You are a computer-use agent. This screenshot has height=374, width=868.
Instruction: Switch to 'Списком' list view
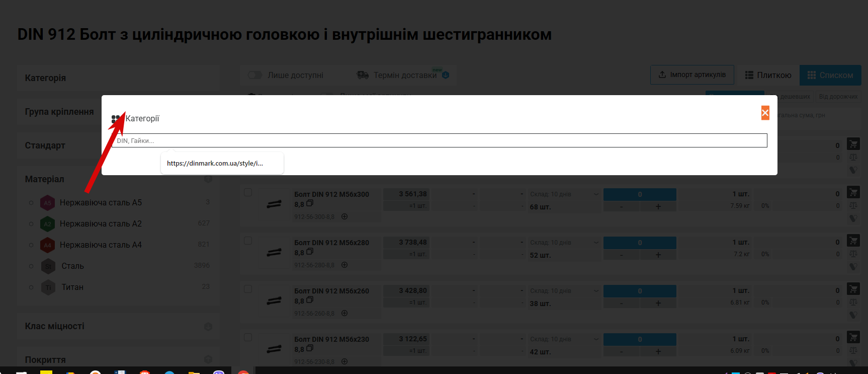click(x=830, y=75)
